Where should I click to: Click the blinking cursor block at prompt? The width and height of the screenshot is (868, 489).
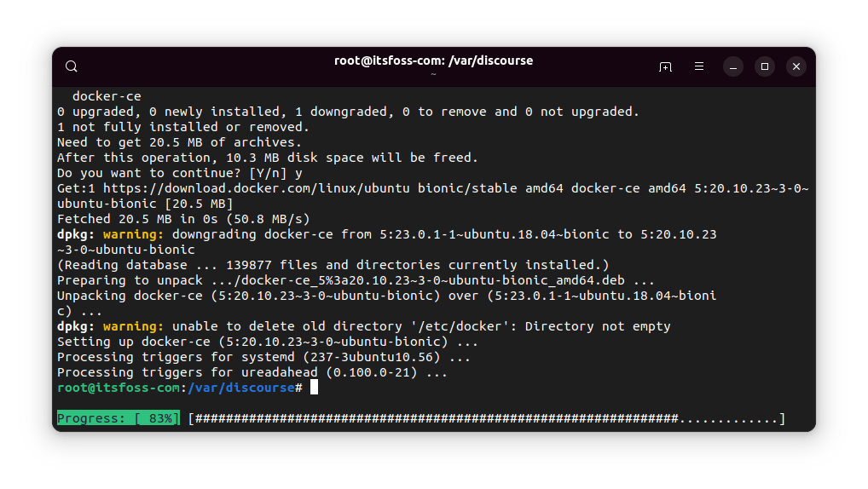(x=314, y=388)
